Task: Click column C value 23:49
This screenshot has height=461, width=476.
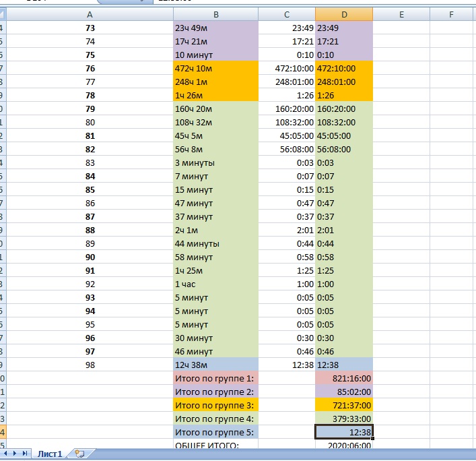Action: click(x=287, y=28)
